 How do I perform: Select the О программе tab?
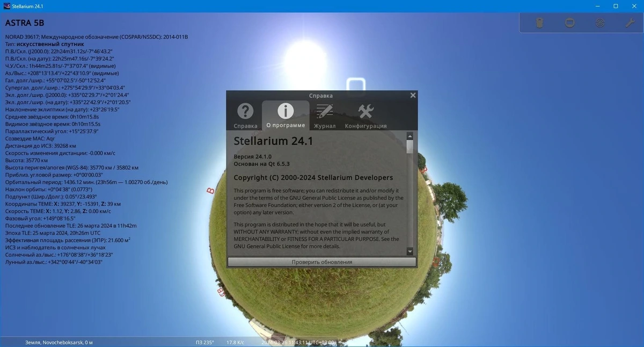tap(286, 116)
